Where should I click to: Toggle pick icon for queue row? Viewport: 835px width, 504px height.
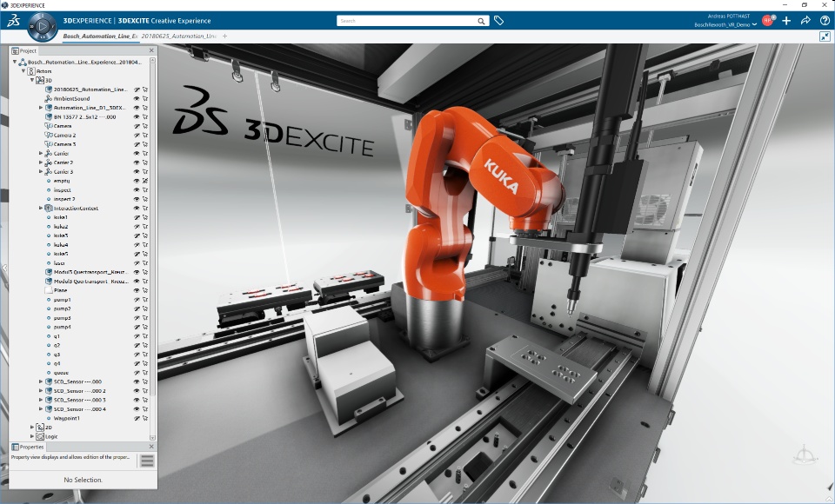tap(145, 373)
